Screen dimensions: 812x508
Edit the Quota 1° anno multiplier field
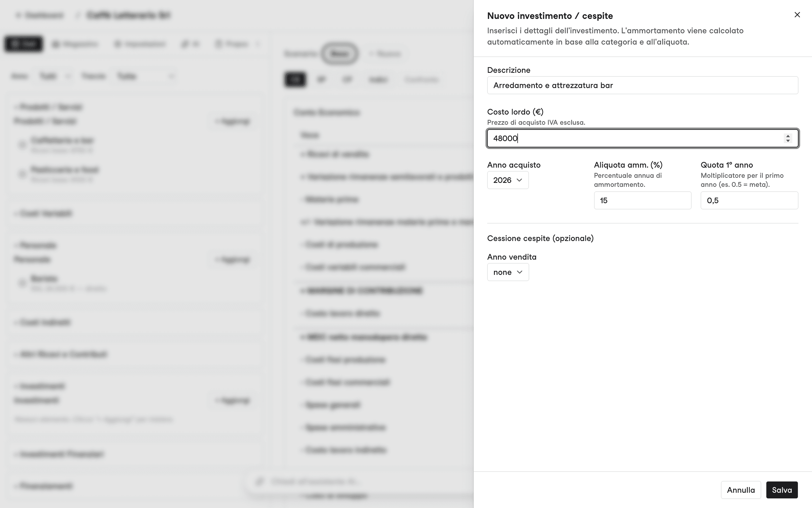[749, 200]
